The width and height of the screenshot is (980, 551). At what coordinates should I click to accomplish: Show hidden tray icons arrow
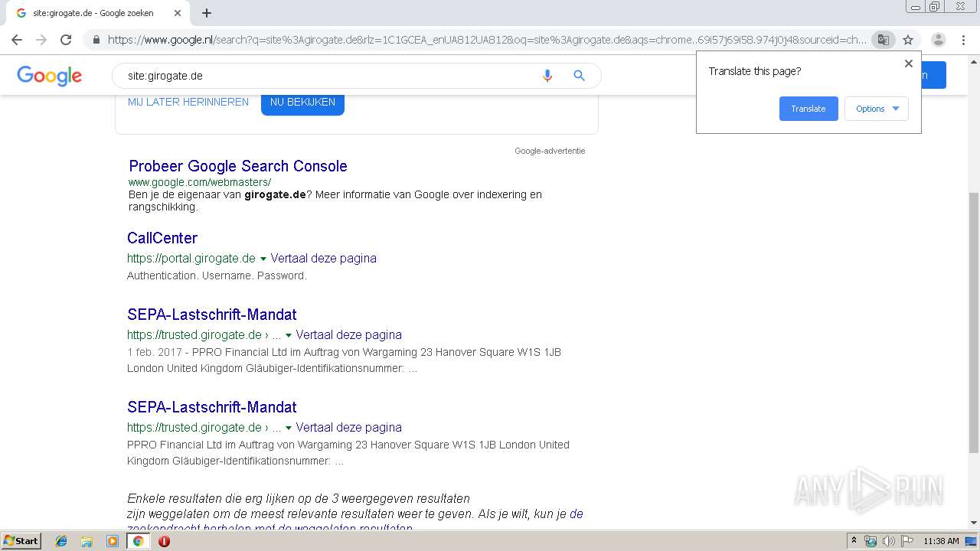pyautogui.click(x=854, y=541)
